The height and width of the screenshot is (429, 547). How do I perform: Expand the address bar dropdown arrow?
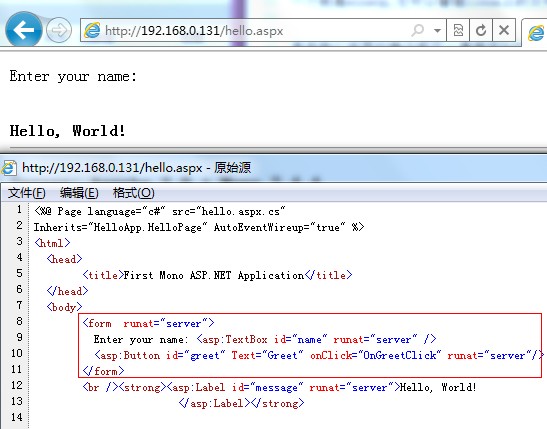pyautogui.click(x=437, y=31)
